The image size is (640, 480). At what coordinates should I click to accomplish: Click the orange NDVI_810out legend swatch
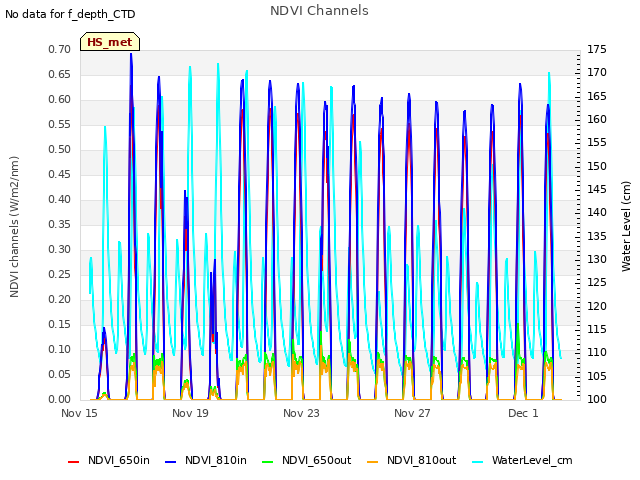point(372,462)
